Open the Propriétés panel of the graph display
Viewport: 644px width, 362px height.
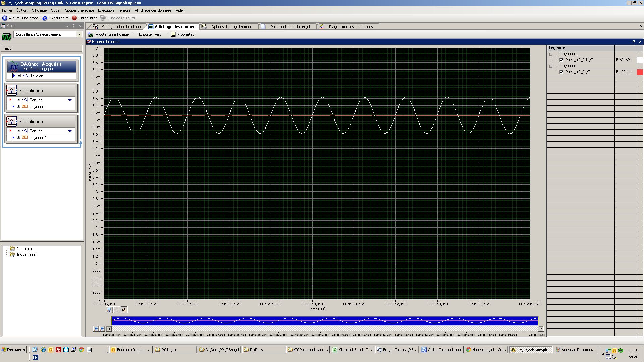pos(183,34)
